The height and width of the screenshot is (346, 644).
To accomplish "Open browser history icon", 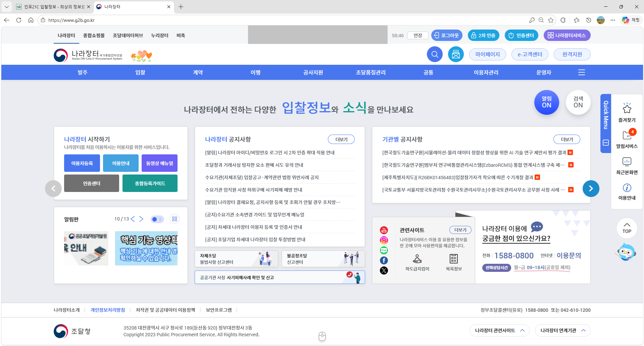I will [x=589, y=20].
